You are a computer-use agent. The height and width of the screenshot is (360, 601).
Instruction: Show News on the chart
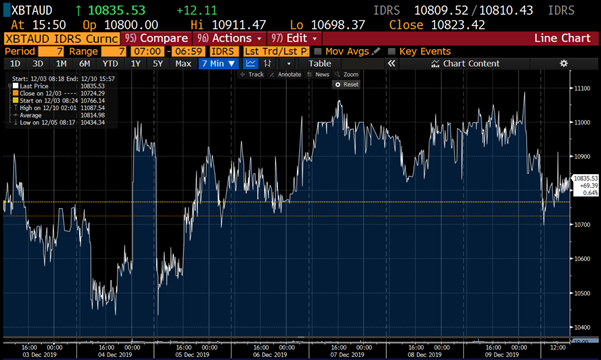318,74
